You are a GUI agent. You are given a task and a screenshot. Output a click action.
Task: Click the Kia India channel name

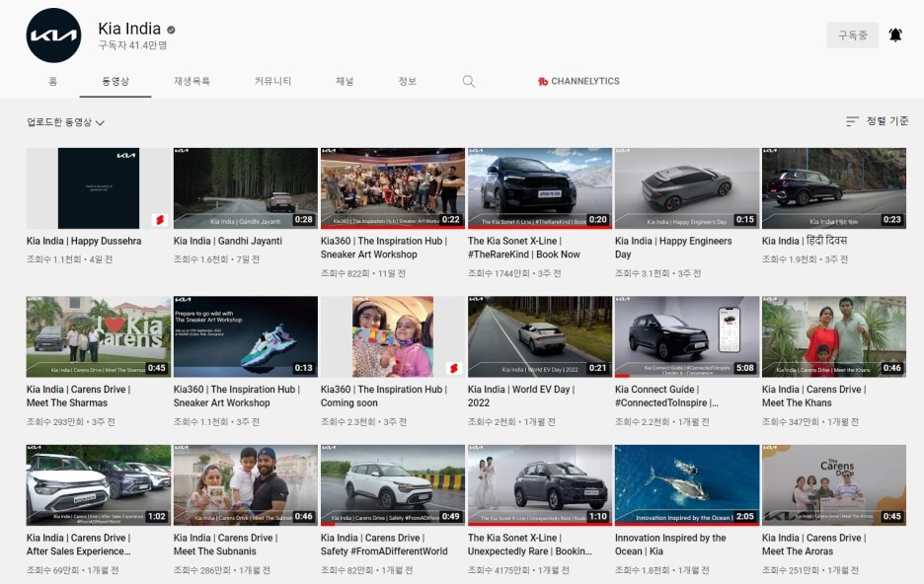click(129, 29)
